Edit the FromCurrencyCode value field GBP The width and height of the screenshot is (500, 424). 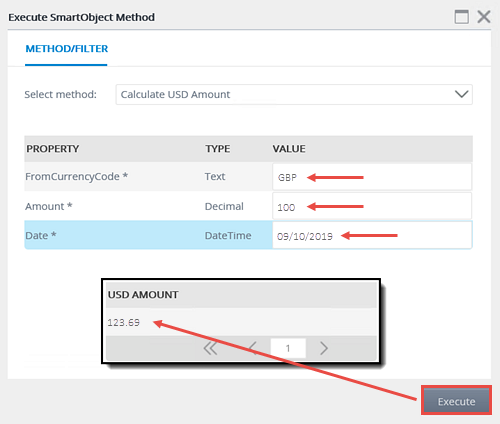click(x=372, y=177)
